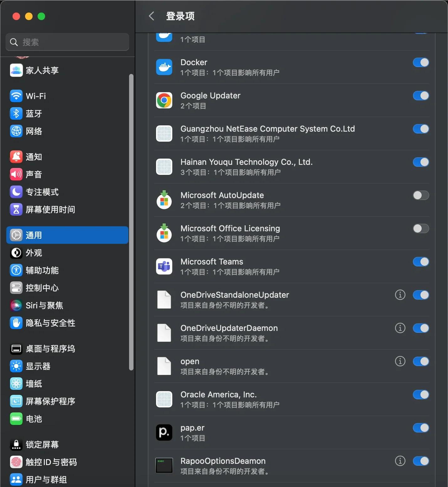Click the 登录项 page title
Screen dimensions: 448x487
(180, 16)
